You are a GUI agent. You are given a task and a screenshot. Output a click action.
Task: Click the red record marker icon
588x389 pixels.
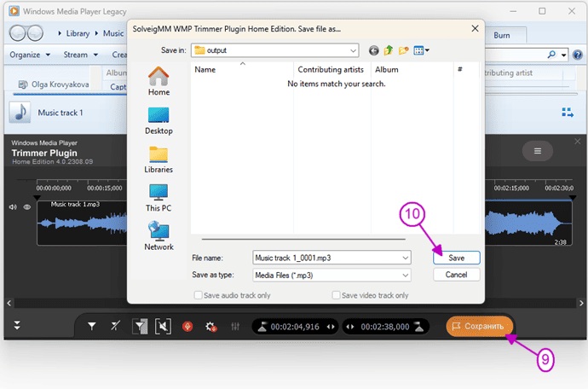[187, 326]
